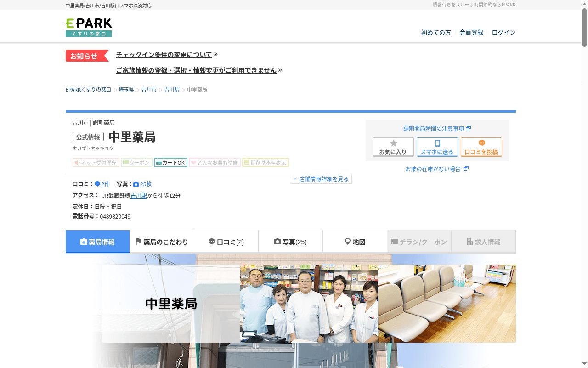The height and width of the screenshot is (368, 588).
Task: Click the 公式情報 label
Action: (88, 137)
